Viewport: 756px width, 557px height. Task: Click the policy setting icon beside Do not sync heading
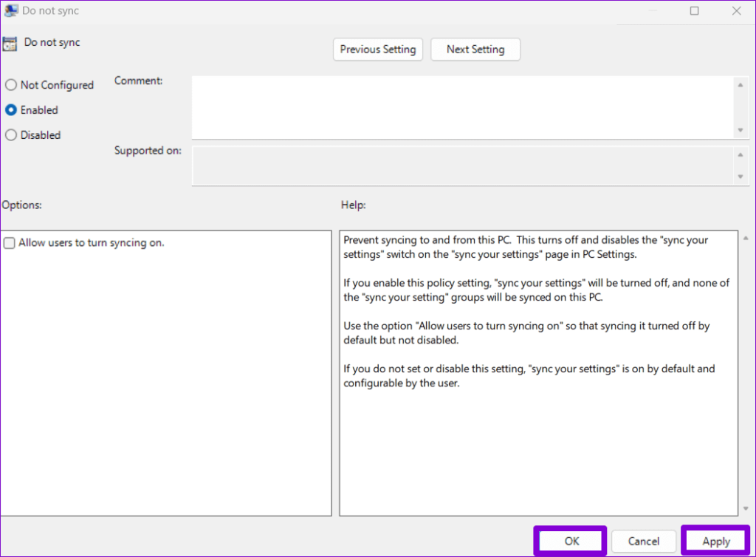click(11, 43)
